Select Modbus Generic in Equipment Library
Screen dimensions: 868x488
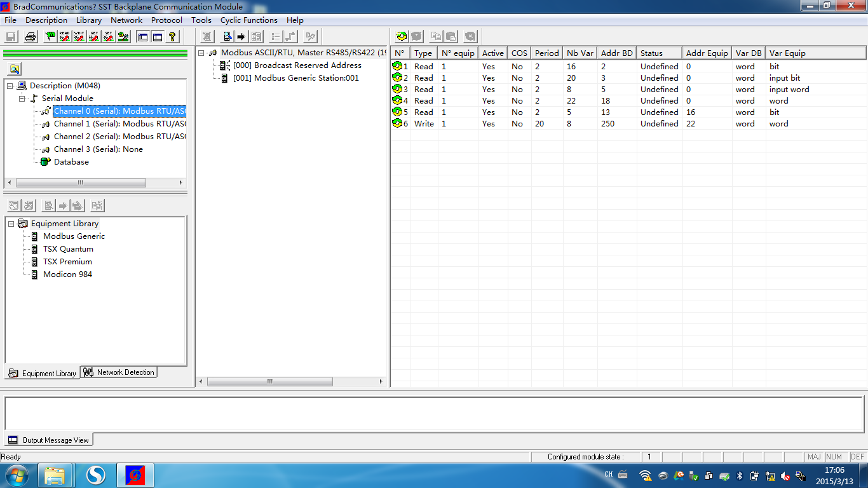[x=74, y=236]
